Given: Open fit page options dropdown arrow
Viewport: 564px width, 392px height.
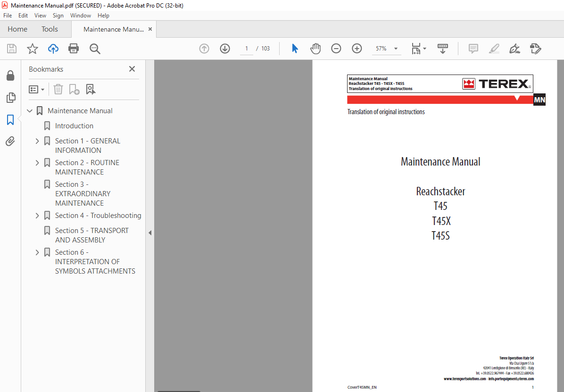Looking at the screenshot, I should coord(424,49).
